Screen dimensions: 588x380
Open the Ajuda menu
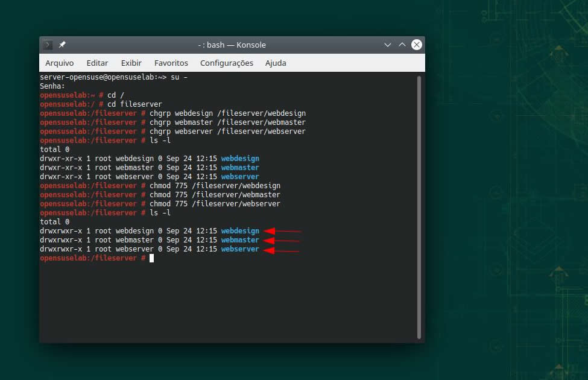[276, 63]
